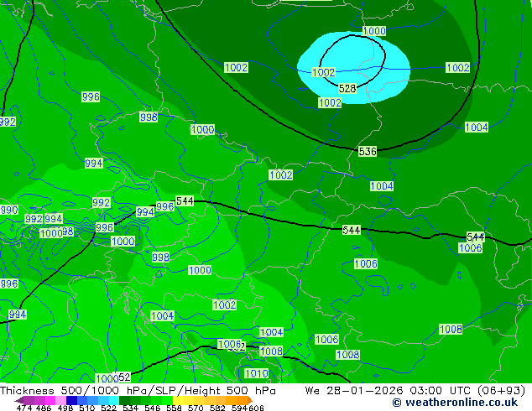Viewport: 532px width, 411px height.
Task: Select the yellow legend swatch above 558
Action: [179, 400]
